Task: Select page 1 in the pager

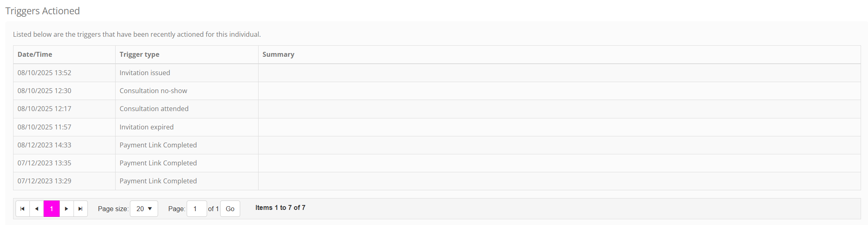Action: point(51,209)
